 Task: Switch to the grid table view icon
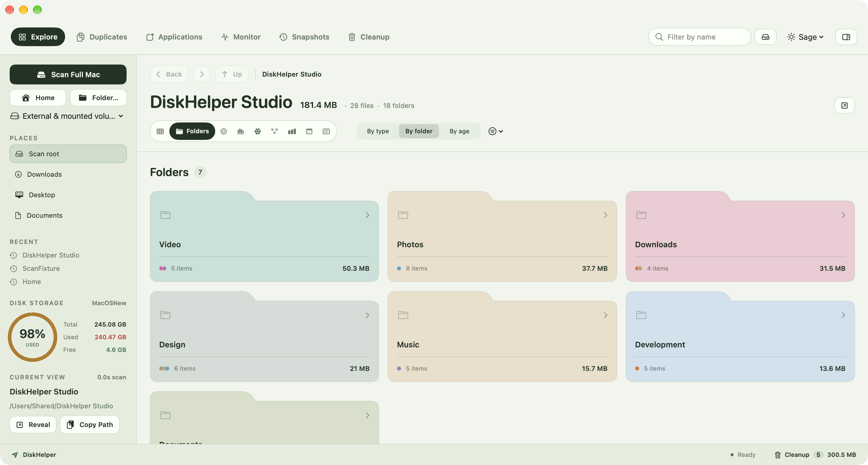[x=160, y=131]
